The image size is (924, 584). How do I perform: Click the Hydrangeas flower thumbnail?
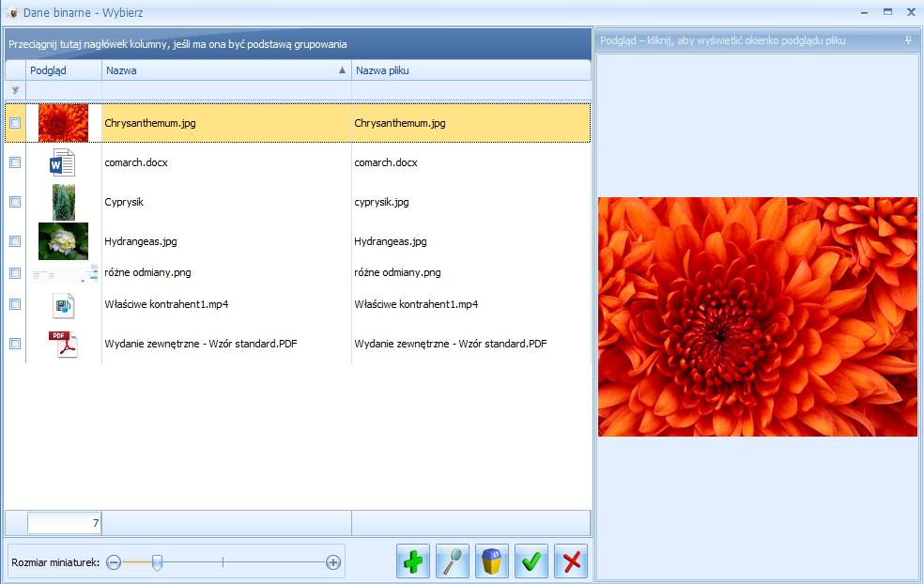point(63,241)
